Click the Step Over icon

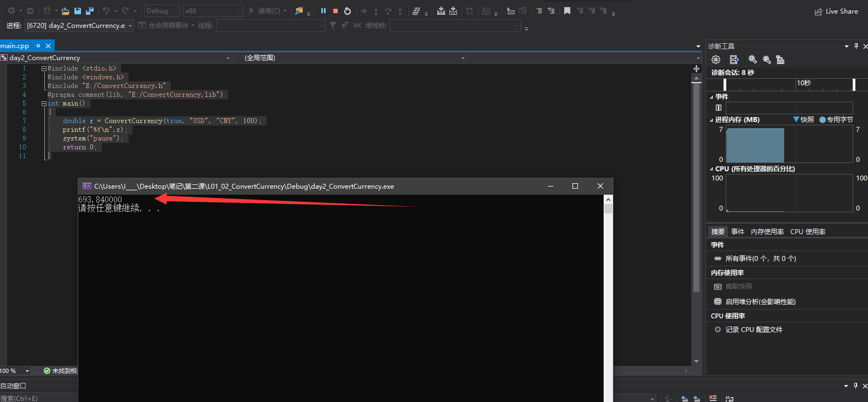point(388,11)
